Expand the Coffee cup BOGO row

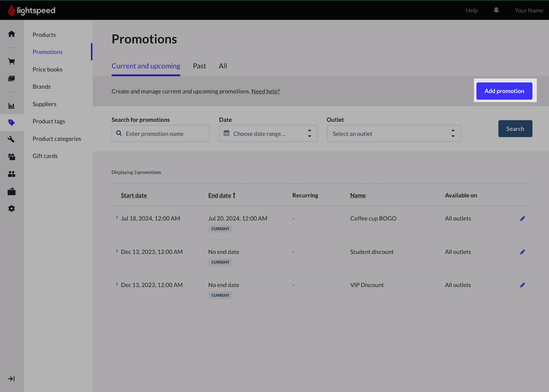(117, 218)
